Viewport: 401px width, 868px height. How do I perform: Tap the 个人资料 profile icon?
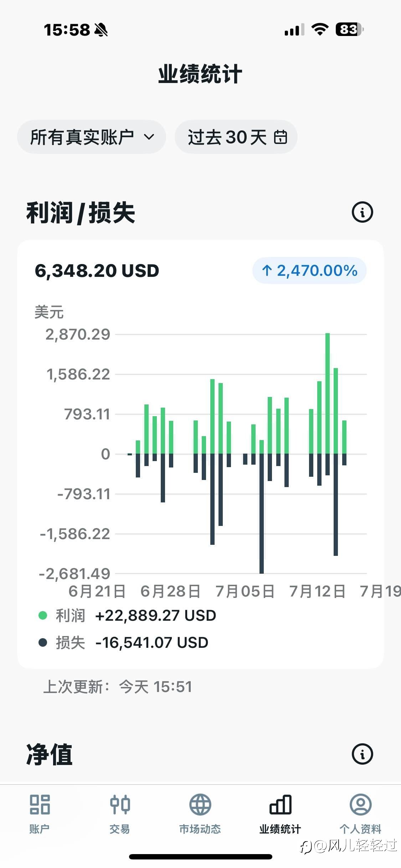(x=361, y=805)
